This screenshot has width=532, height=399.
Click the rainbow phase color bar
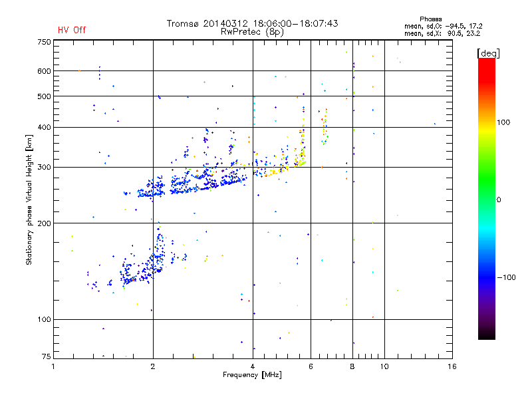pos(487,198)
